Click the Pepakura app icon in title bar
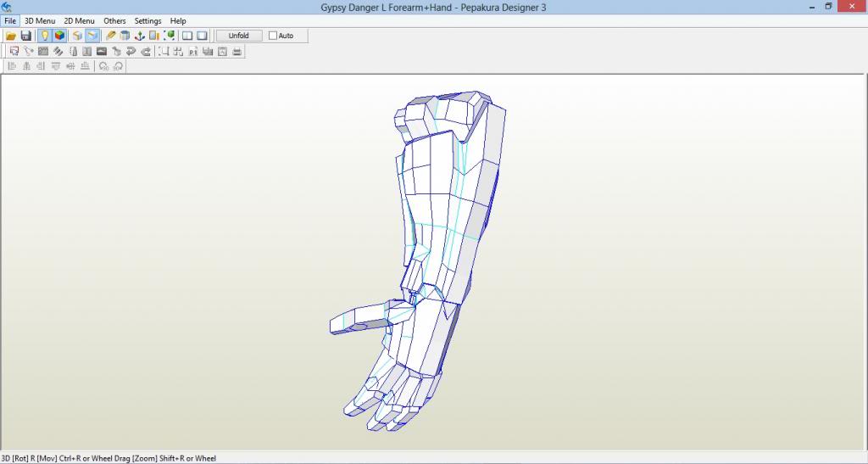868x464 pixels. pos(7,7)
